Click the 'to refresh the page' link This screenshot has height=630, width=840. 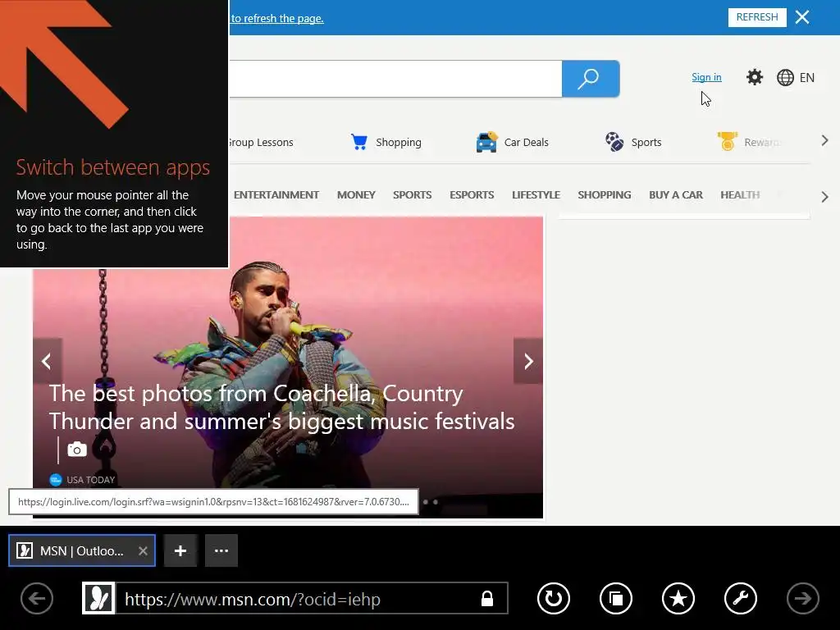pyautogui.click(x=277, y=18)
